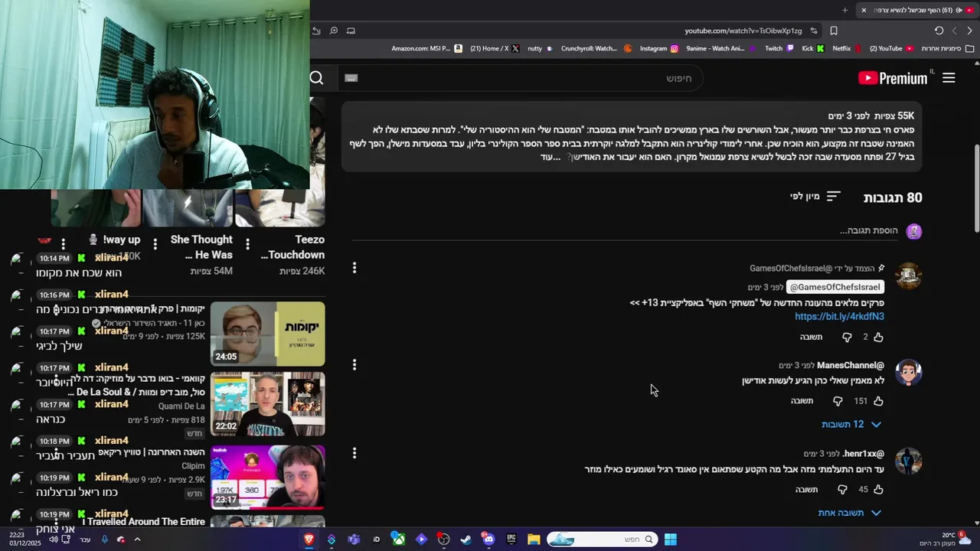Open File Explorer from the taskbar

click(534, 540)
